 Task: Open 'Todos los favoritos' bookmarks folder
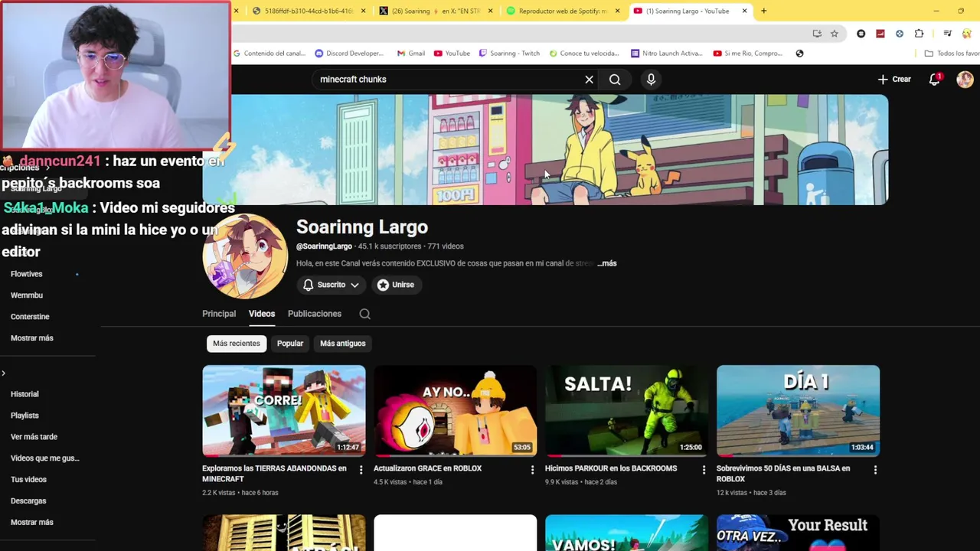click(x=952, y=54)
